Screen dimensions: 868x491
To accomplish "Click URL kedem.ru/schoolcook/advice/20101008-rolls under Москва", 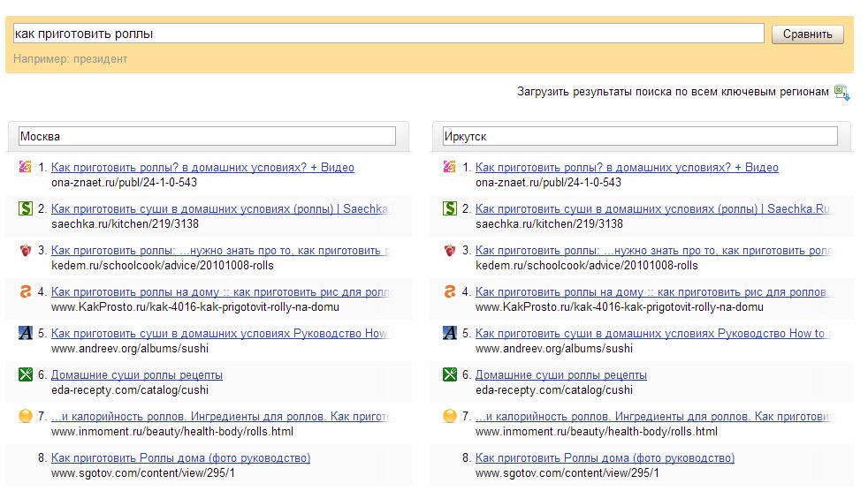I will (x=162, y=266).
